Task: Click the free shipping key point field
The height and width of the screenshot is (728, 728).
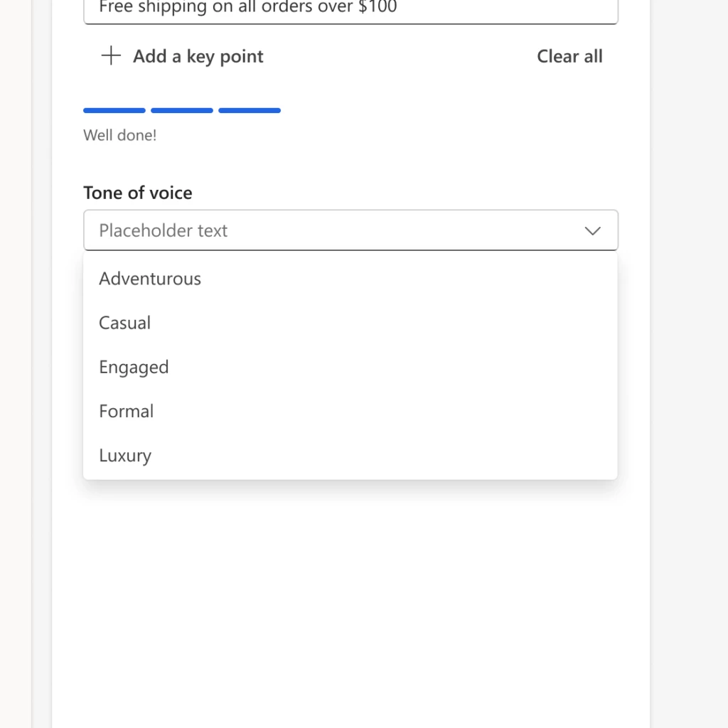Action: (350, 9)
